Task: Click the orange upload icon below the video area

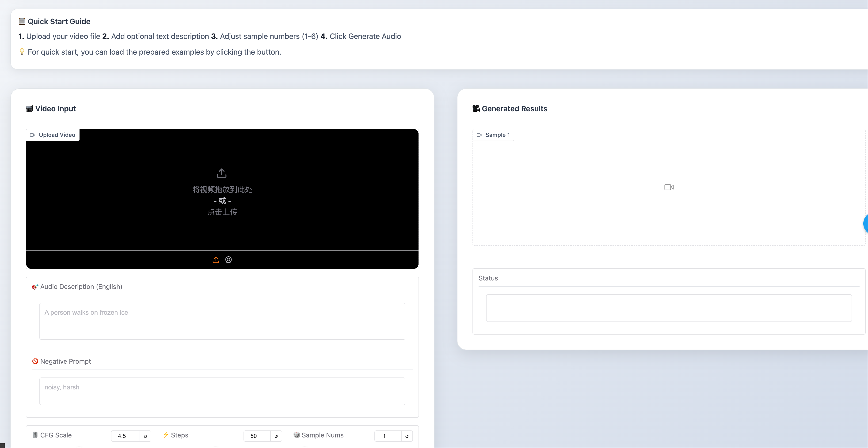Action: 216,260
